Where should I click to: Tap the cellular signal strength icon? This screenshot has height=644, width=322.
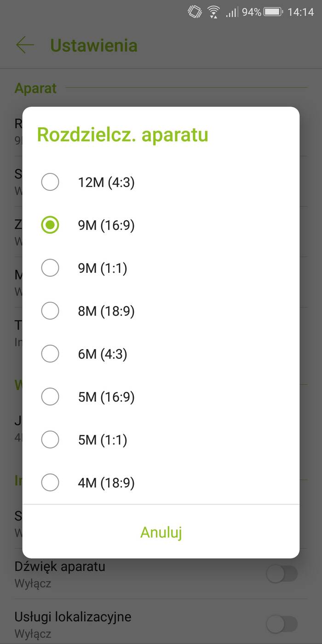coord(231,12)
